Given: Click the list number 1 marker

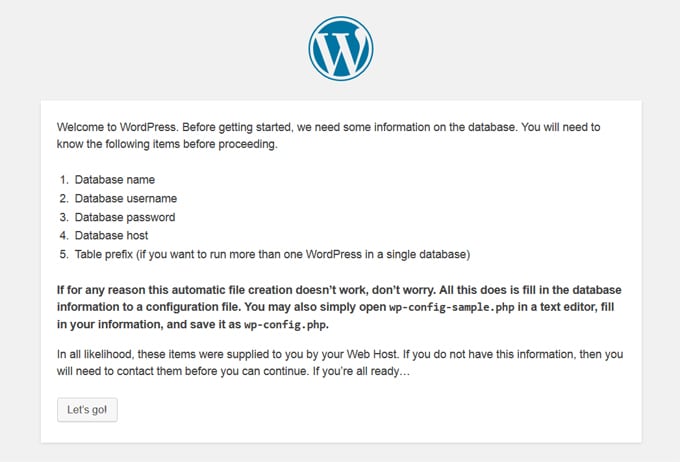Looking at the screenshot, I should tap(65, 181).
